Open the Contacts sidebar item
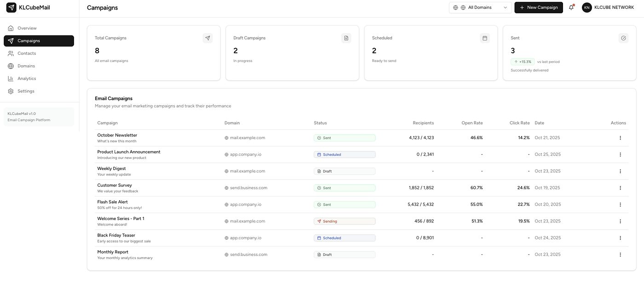 pos(27,53)
